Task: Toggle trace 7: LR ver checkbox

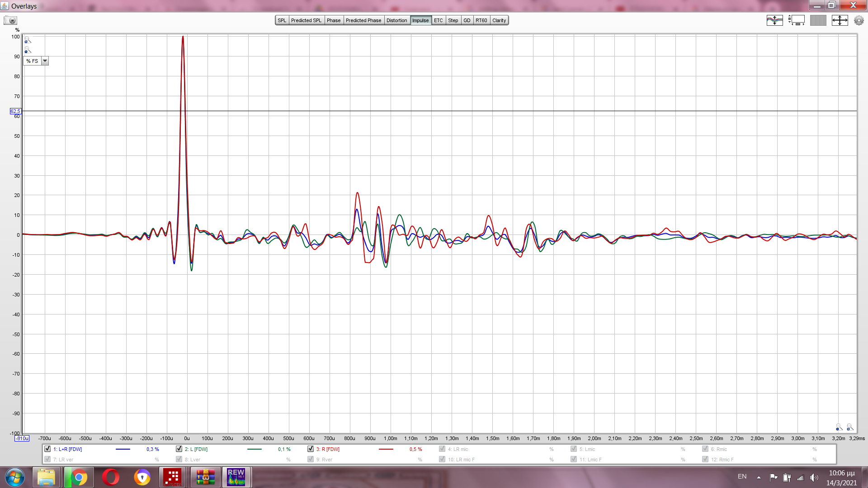Action: [x=47, y=459]
